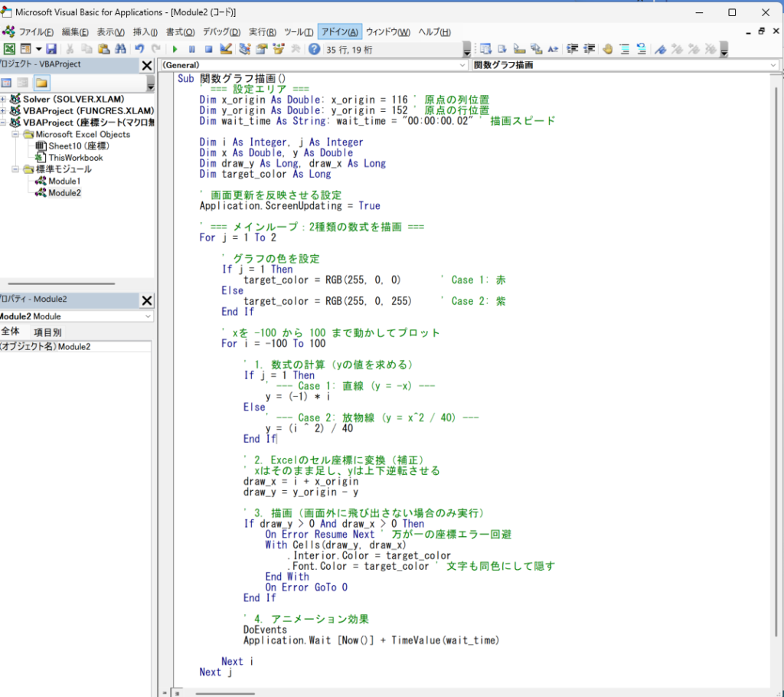The height and width of the screenshot is (697, 784).
Task: Switch to Excel via the green Excel icon
Action: [9, 49]
